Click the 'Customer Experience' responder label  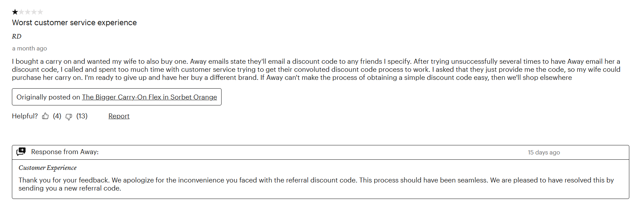[48, 168]
